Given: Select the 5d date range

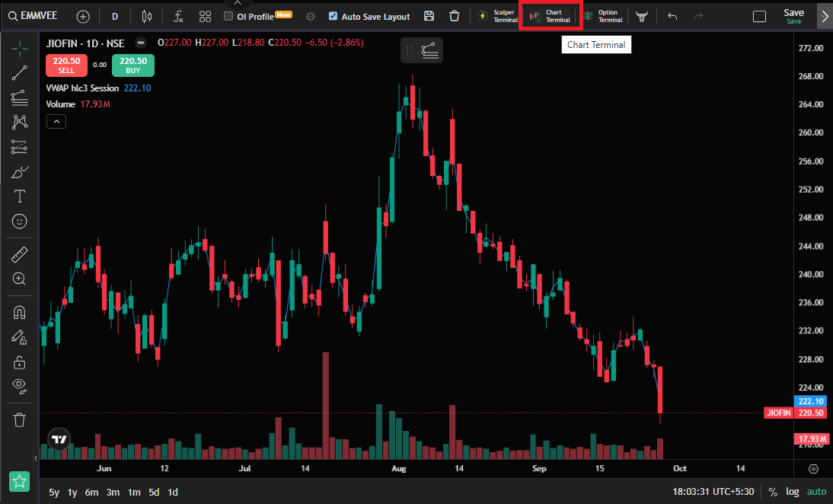Looking at the screenshot, I should (x=154, y=493).
